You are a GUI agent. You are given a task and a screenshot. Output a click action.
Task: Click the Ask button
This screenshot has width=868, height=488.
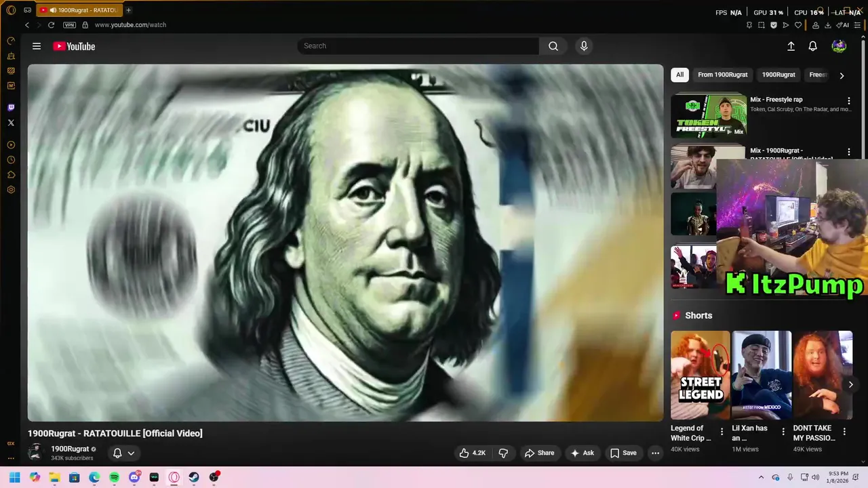click(583, 453)
